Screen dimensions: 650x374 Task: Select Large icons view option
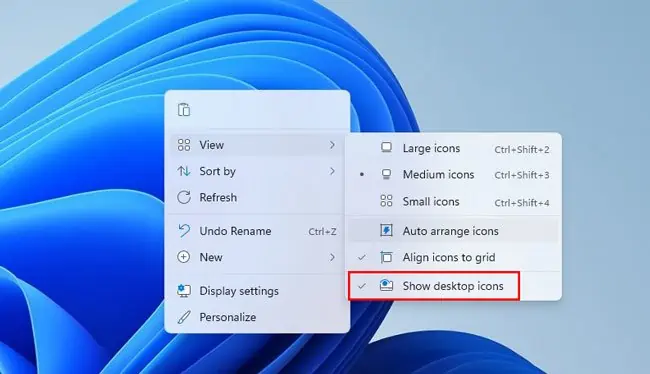pos(454,148)
